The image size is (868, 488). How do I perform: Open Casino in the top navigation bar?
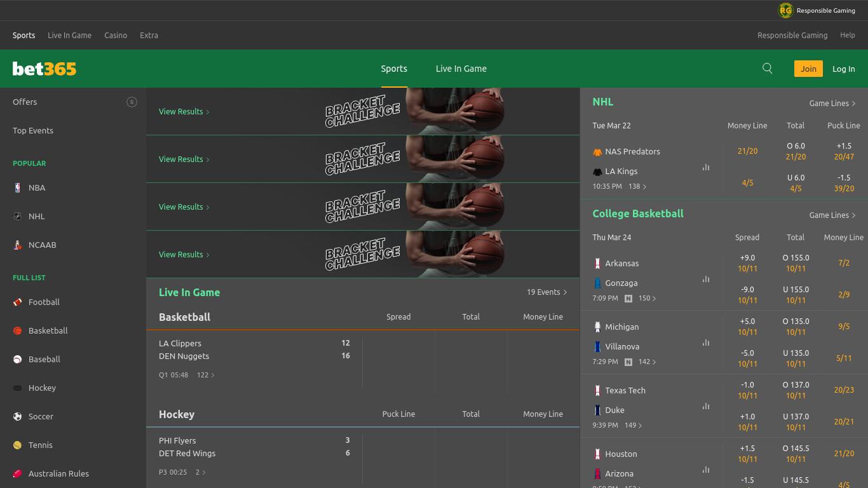point(116,36)
